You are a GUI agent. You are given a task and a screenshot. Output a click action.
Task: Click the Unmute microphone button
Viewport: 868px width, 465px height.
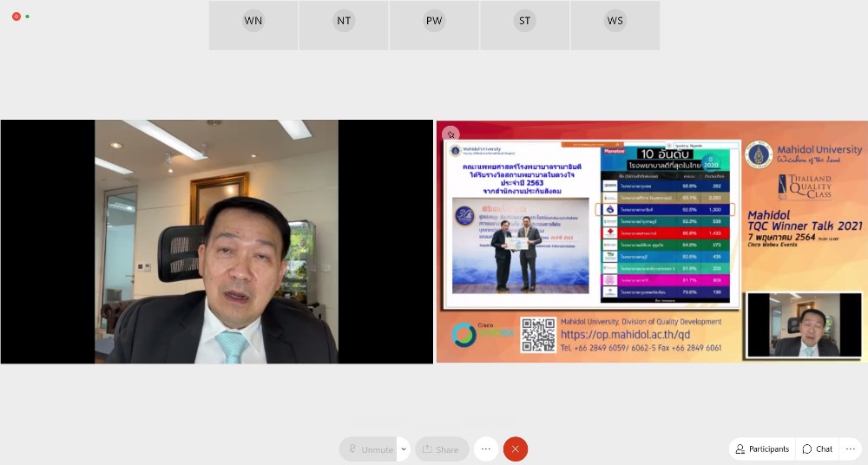click(x=369, y=449)
